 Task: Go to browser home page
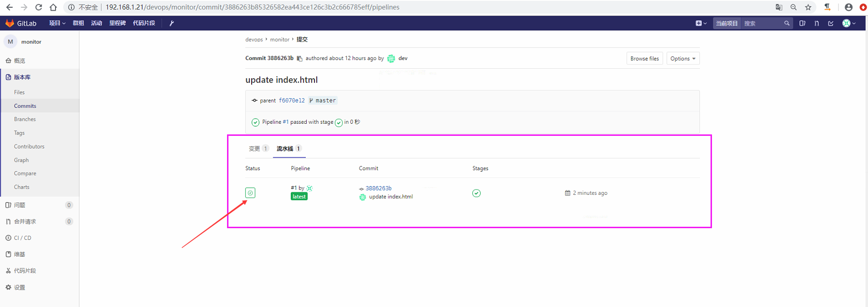53,7
